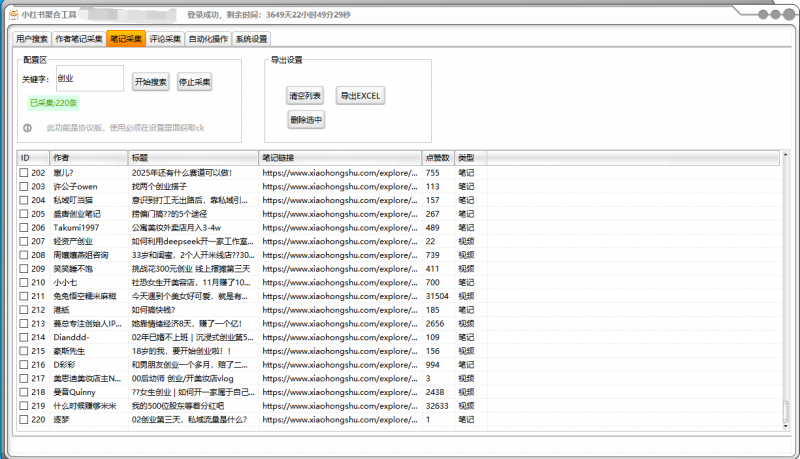Select checkbox for row 214 Dianddd-
The image size is (800, 459).
pos(24,337)
